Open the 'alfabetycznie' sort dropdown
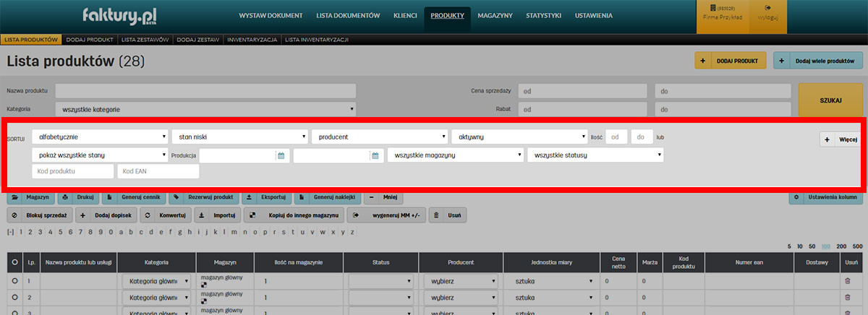This screenshot has height=315, width=868. 101,136
